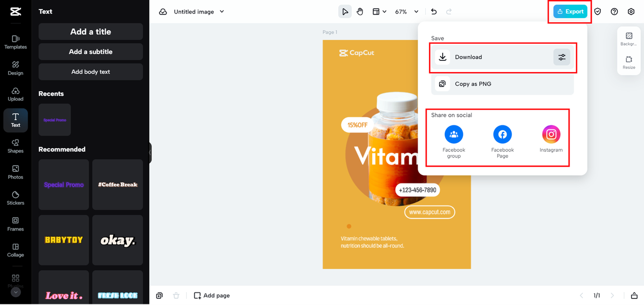Open the layout view options dropdown
644x305 pixels.
tap(379, 12)
